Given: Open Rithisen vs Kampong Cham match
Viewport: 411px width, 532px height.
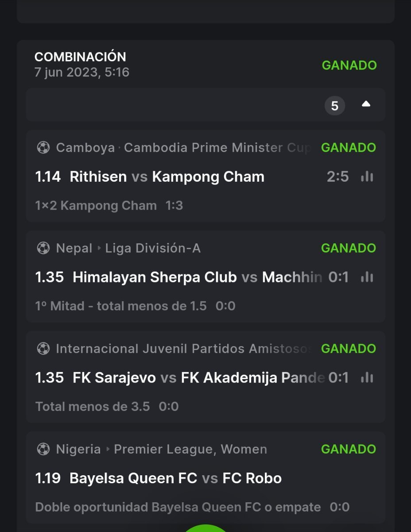Looking at the screenshot, I should coord(167,177).
